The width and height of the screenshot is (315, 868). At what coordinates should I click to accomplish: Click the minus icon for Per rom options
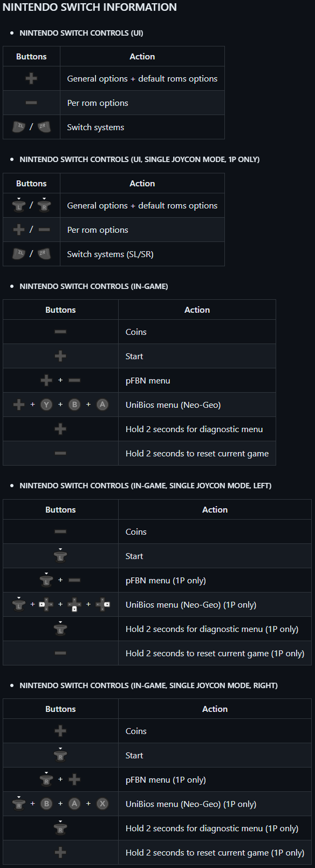(x=31, y=103)
